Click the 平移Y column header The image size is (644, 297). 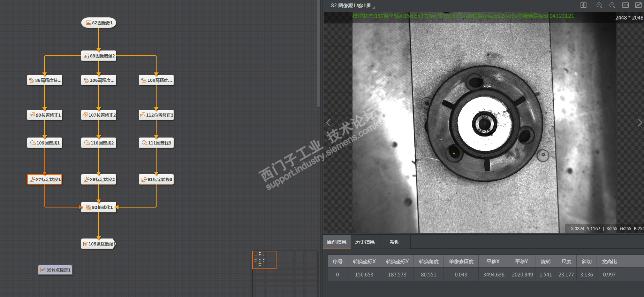[x=521, y=261]
